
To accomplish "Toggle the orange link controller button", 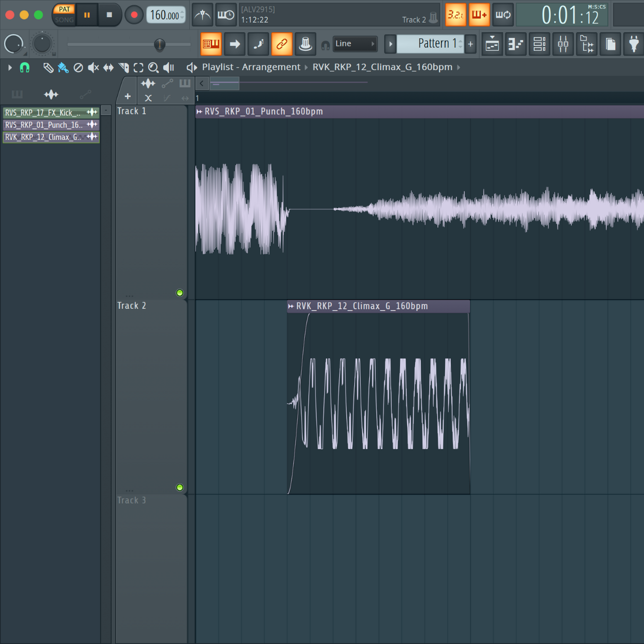I will tap(282, 44).
